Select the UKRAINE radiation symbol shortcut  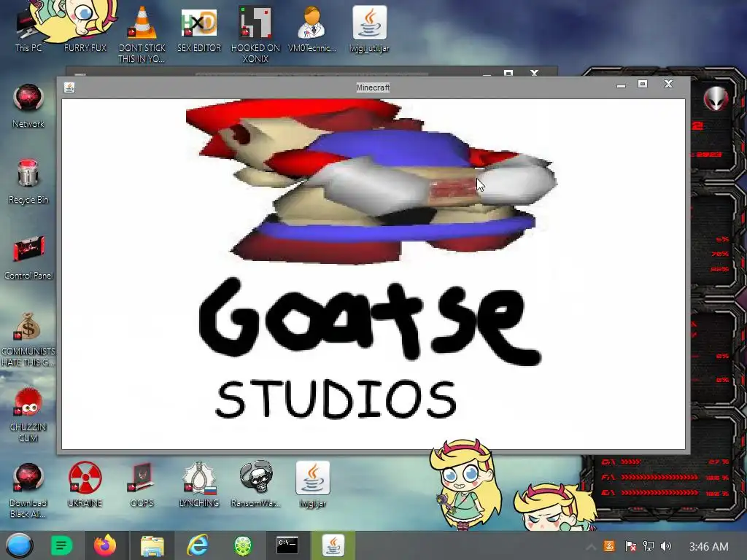click(85, 485)
